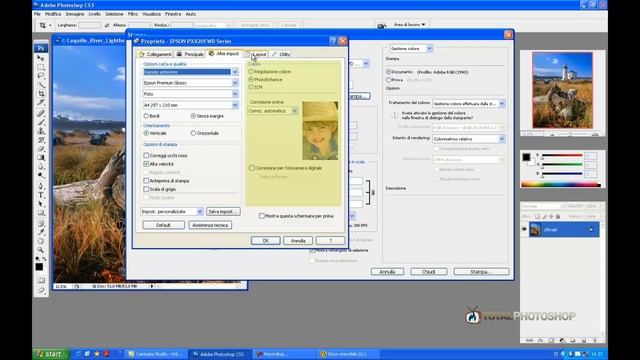Select the Bordi radio button
The image size is (640, 360).
coord(146,116)
